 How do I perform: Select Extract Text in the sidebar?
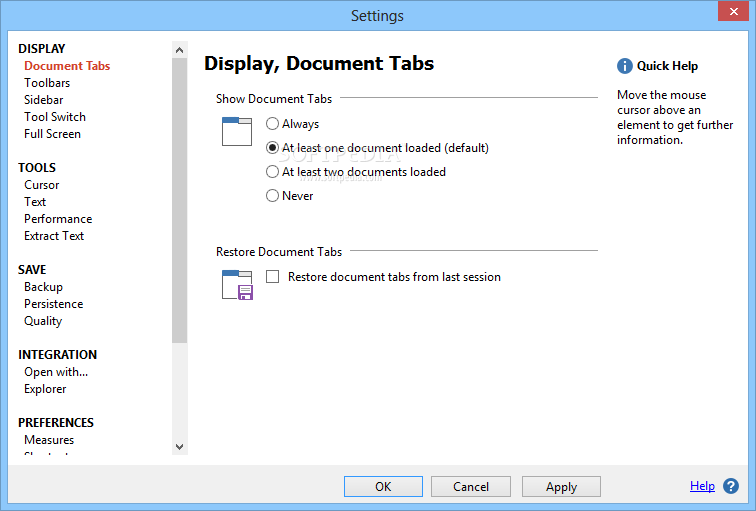54,236
